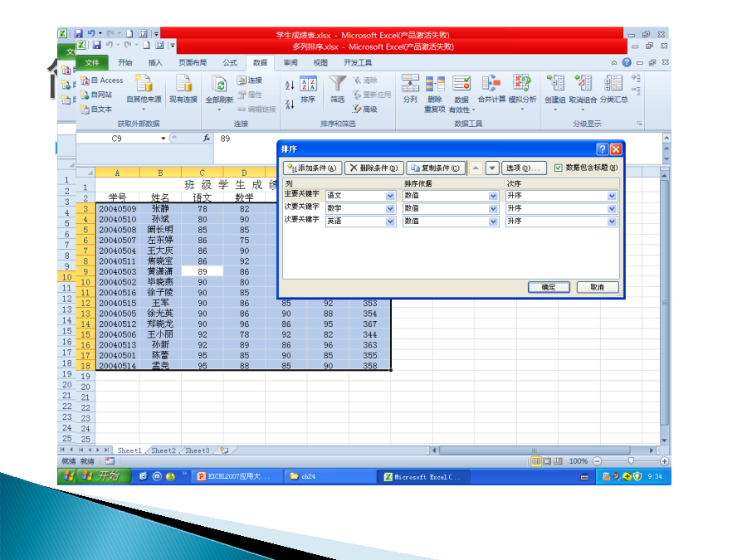Click the 排序 (Sort) ribbon icon

pos(308,90)
